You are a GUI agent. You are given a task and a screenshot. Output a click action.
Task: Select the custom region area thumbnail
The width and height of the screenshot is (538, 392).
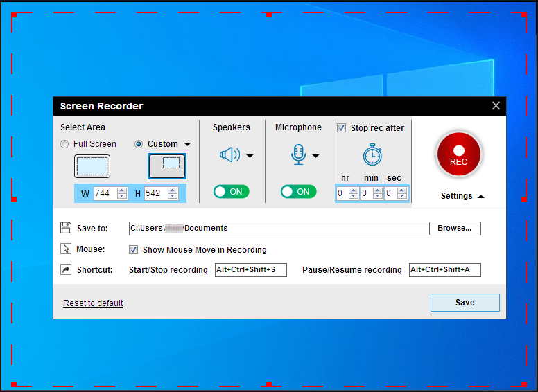pos(167,166)
